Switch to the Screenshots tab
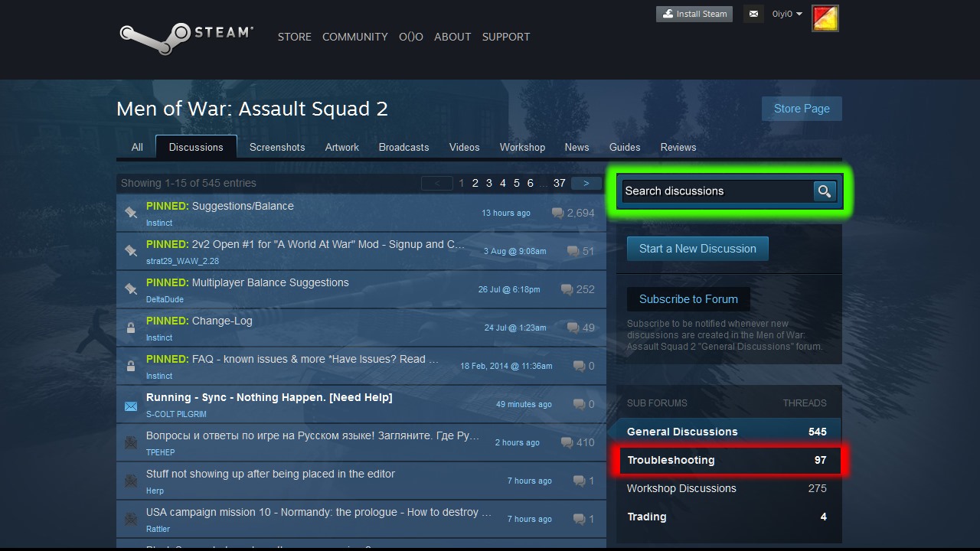 coord(277,147)
